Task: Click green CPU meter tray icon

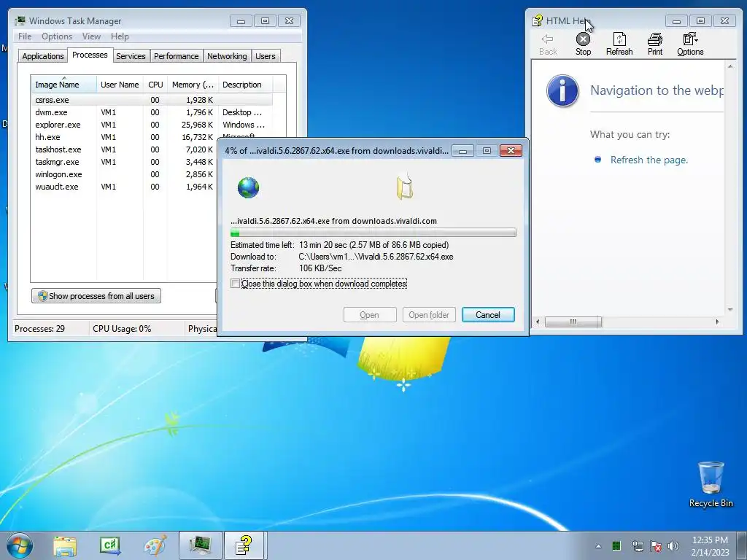Action: tap(616, 545)
